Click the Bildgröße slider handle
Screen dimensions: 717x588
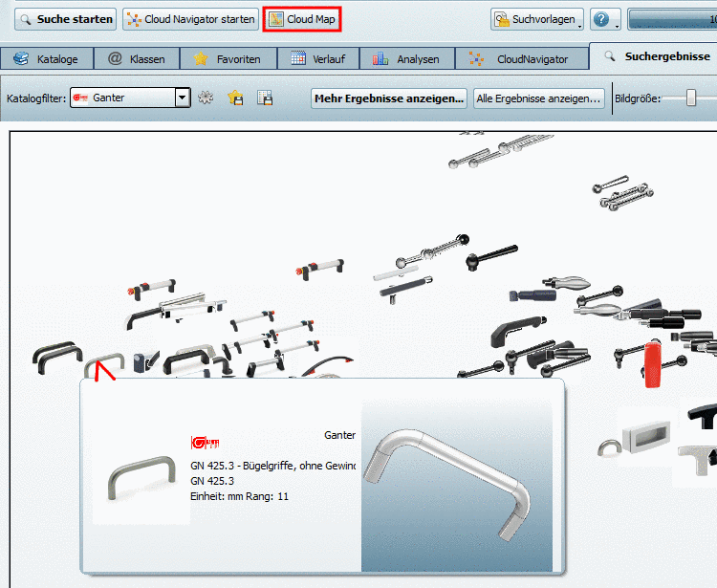click(x=691, y=98)
